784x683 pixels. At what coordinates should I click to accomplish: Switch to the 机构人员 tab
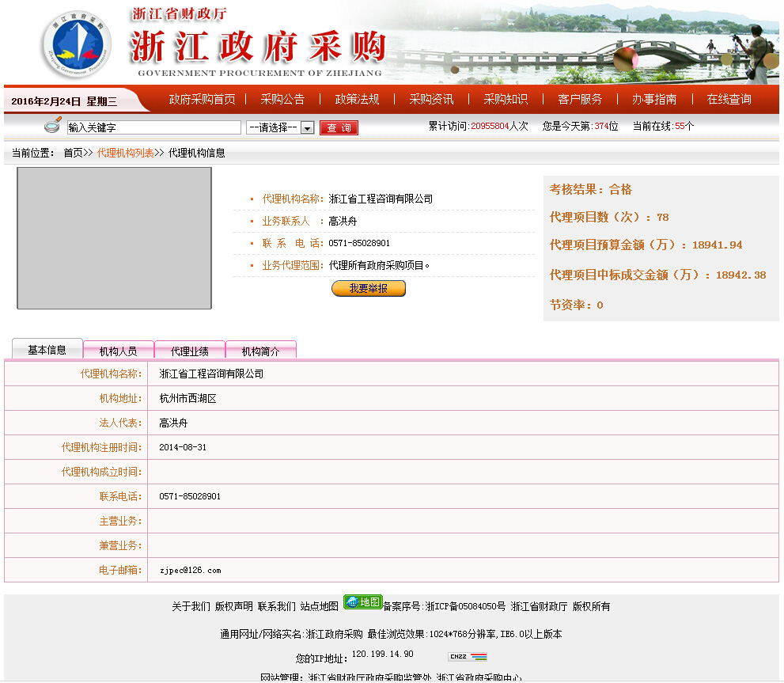(x=118, y=351)
